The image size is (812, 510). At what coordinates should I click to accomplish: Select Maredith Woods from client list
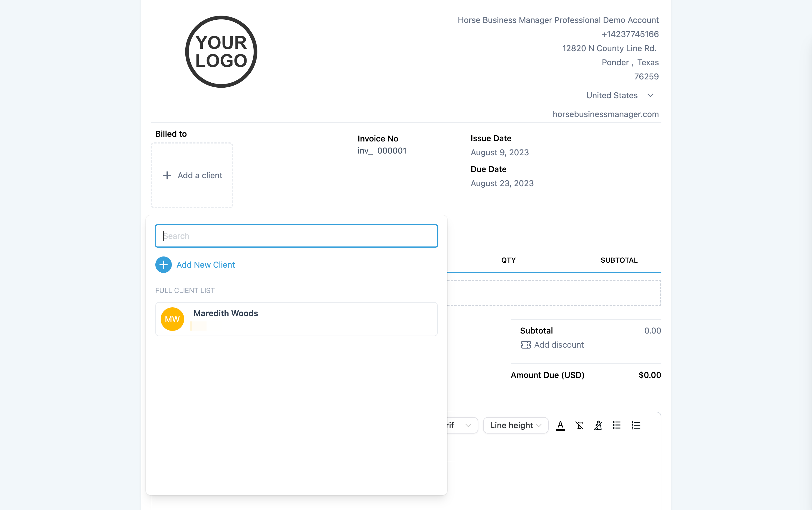point(296,319)
